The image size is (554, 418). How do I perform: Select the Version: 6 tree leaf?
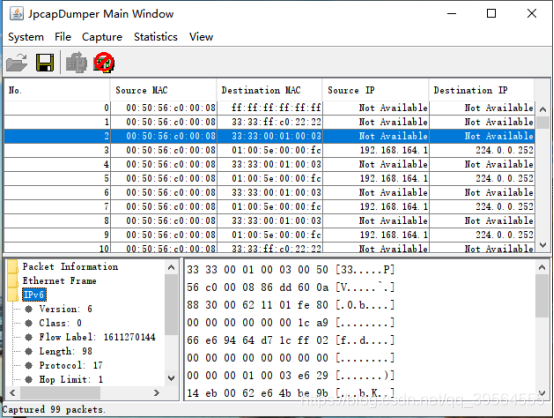point(65,309)
